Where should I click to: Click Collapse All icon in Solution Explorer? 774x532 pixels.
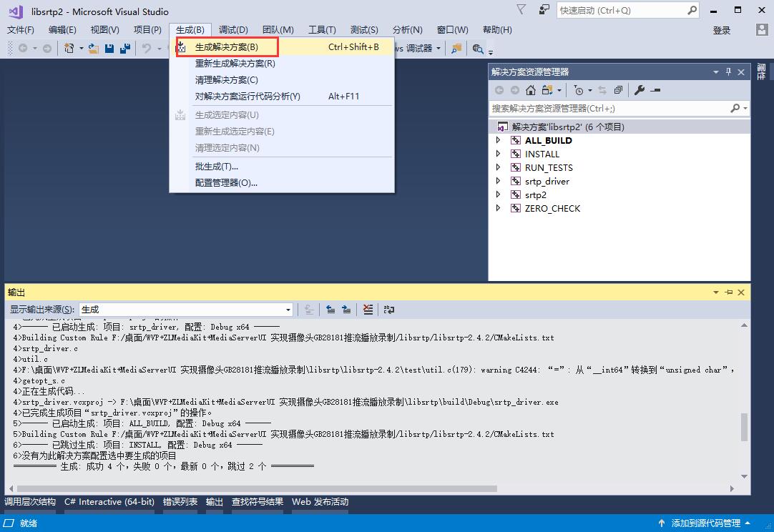[x=618, y=90]
